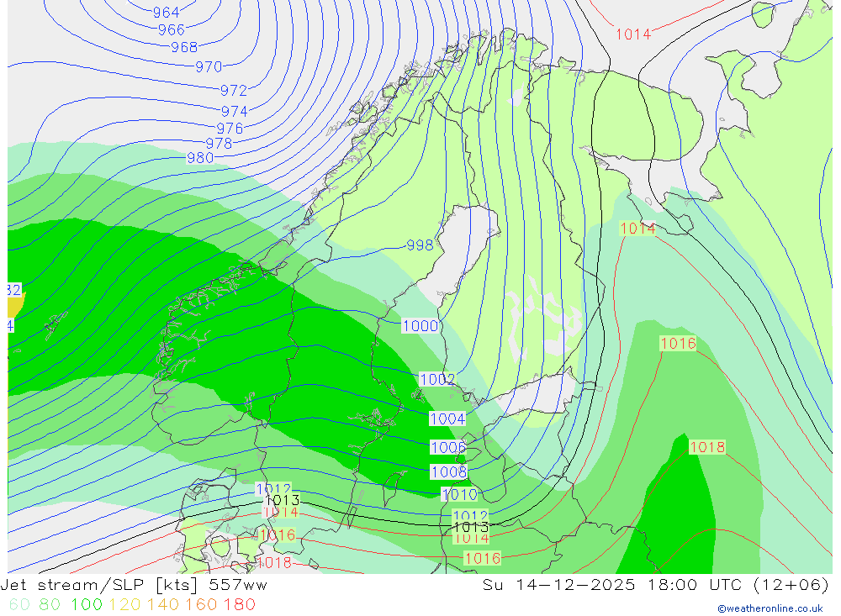The width and height of the screenshot is (841, 616).
Task: Select the 80 knots legend value
Action: (x=50, y=604)
